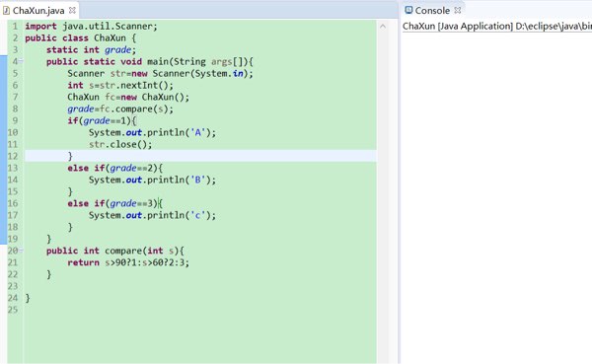This screenshot has height=364, width=592.
Task: Click 'return s>90?1:s>60?2:3;' on line 21
Action: 128,262
